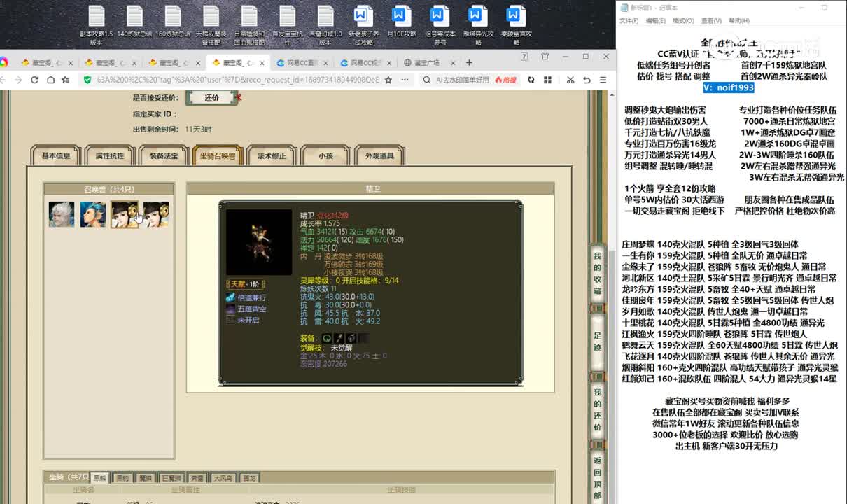This screenshot has width=847, height=504.
Task: Open the browser grid apps icon
Action: 547,80
